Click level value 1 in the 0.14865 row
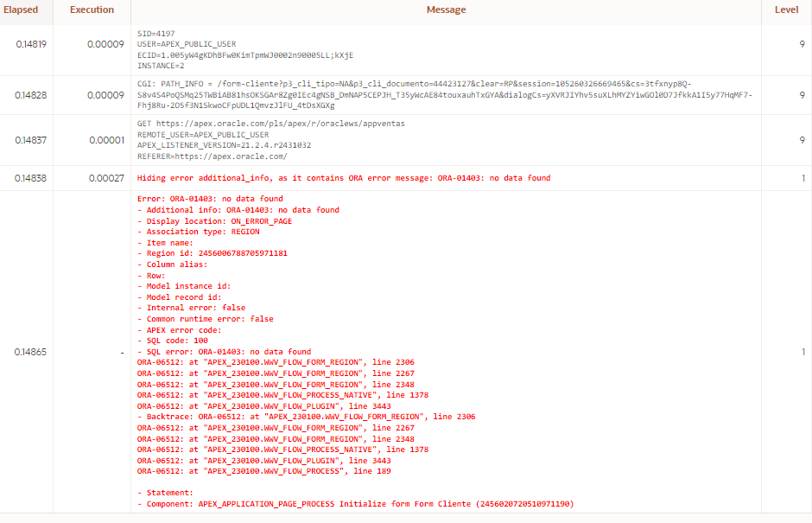812x523 pixels. coord(803,352)
